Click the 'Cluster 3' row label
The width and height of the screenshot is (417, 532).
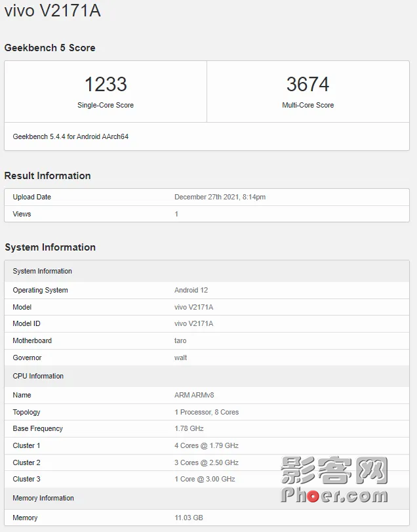coord(26,479)
